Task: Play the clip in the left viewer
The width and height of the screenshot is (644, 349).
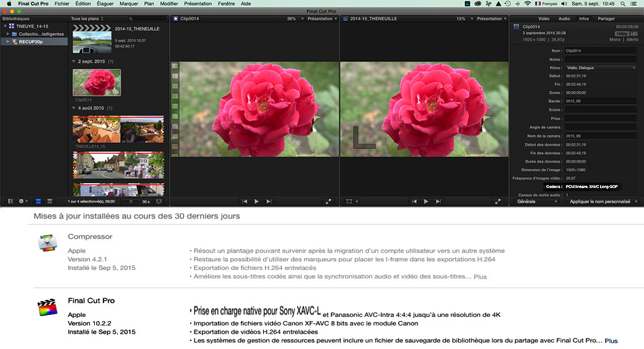Action: coord(256,201)
